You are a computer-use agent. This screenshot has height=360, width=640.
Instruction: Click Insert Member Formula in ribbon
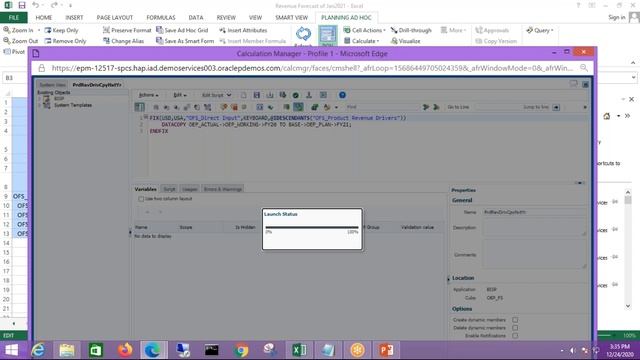pos(252,41)
